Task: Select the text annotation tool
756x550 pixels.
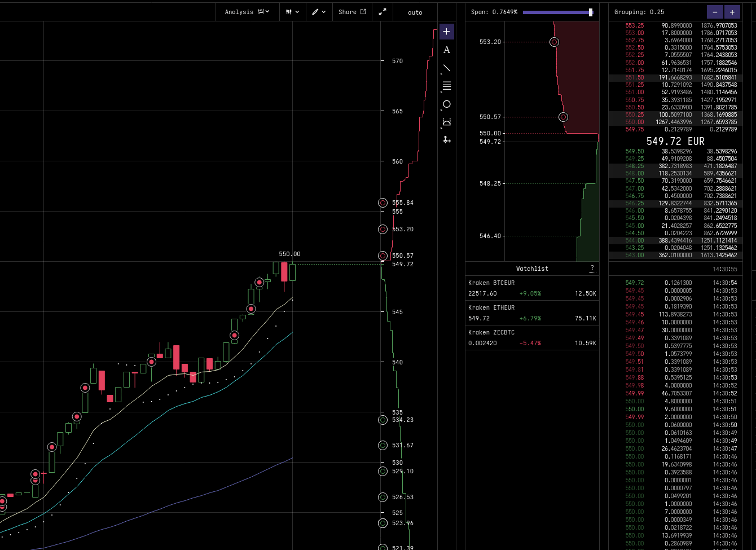Action: (x=446, y=50)
